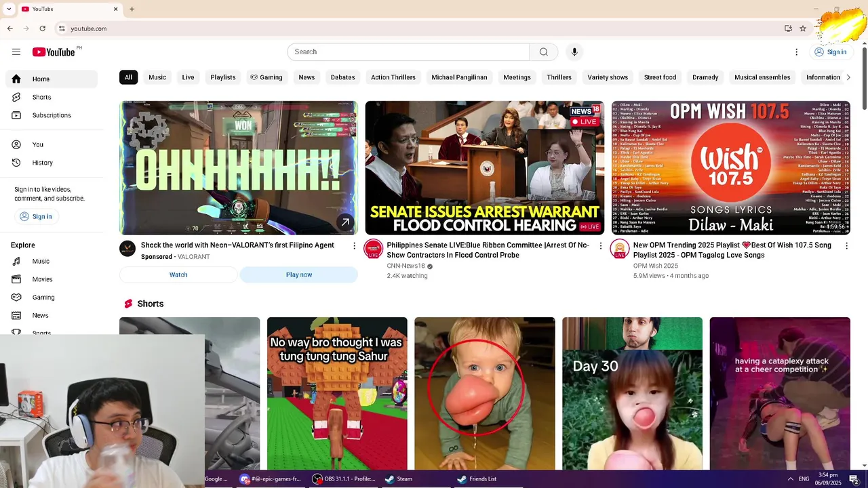Screen dimensions: 868x488
Task: Open the Philippines Senate LIVE video title
Action: pos(488,250)
